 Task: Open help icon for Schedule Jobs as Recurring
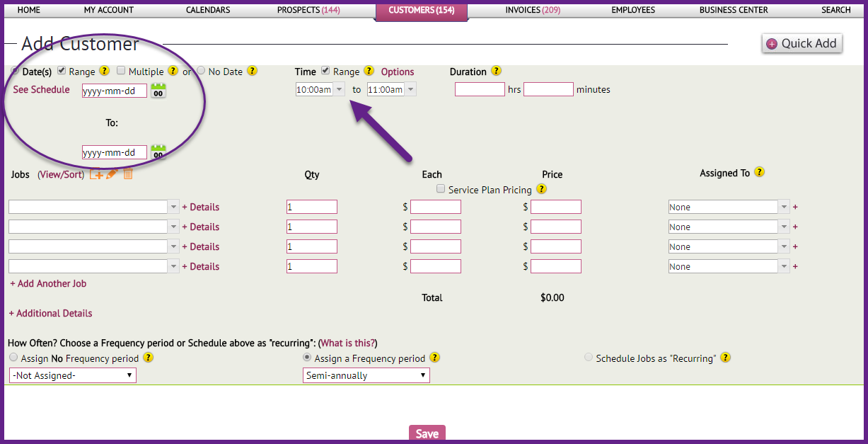point(725,358)
